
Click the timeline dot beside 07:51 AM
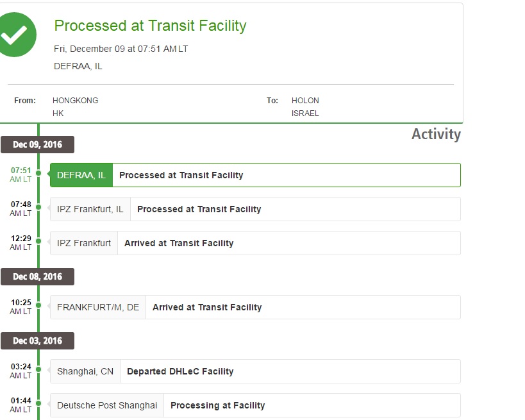point(38,173)
